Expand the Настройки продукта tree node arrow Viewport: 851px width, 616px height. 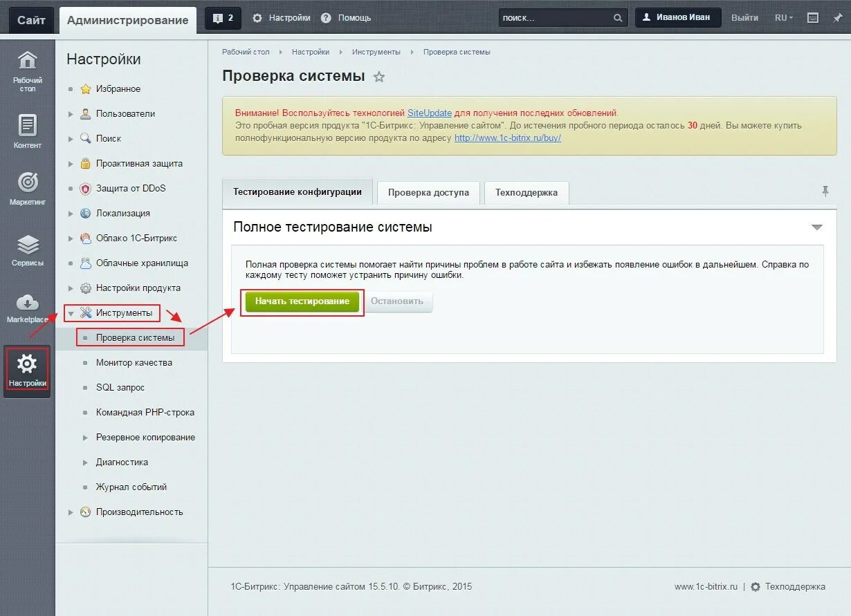tap(71, 288)
